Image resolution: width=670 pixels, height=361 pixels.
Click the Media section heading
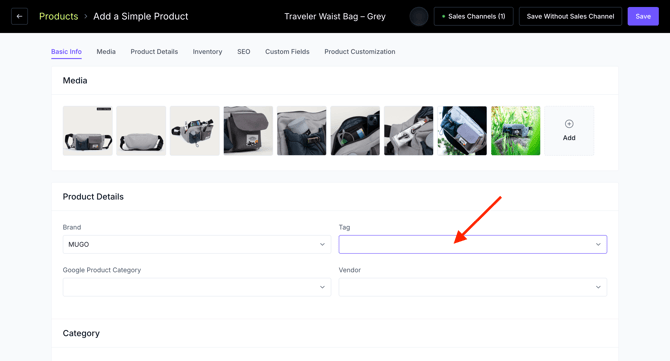tap(75, 80)
